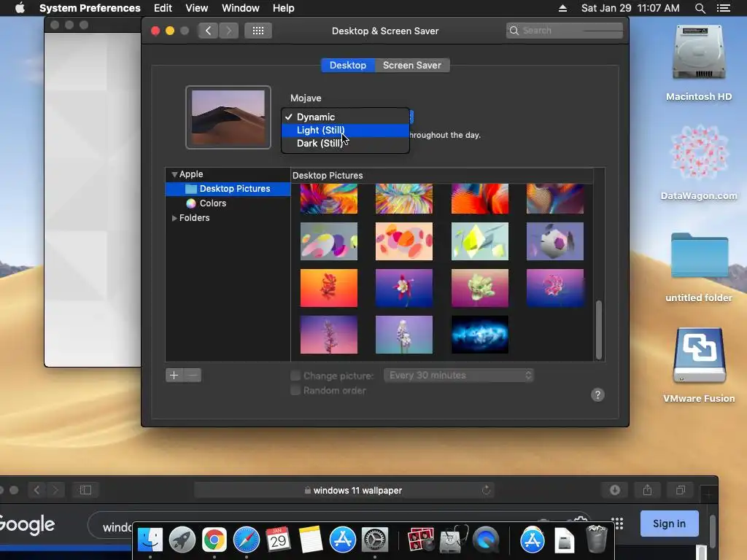Switch to the Screen Saver tab
This screenshot has width=747, height=560.
412,65
